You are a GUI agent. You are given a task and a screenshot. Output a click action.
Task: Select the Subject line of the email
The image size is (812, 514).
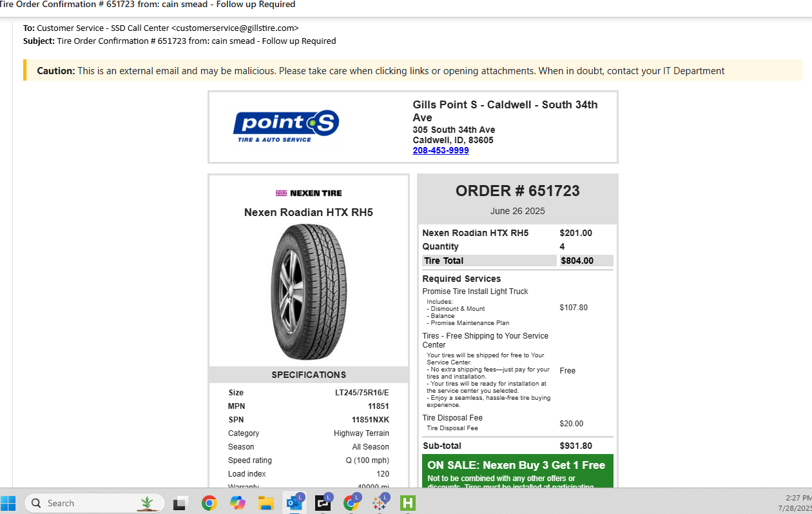click(180, 41)
